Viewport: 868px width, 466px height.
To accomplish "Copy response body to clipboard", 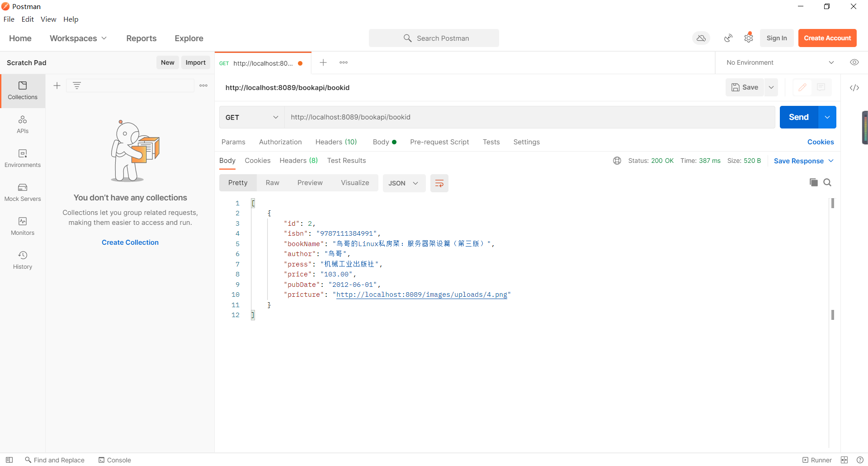I will [x=814, y=182].
